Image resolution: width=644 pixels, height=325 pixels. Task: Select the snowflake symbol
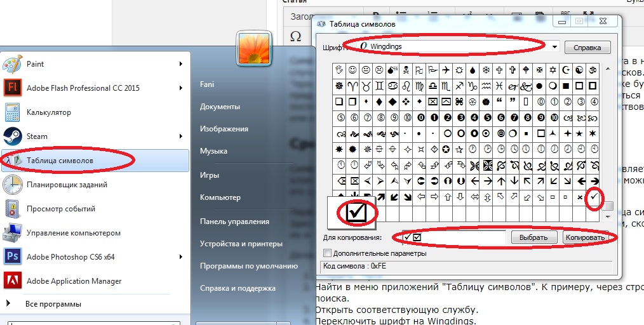486,70
